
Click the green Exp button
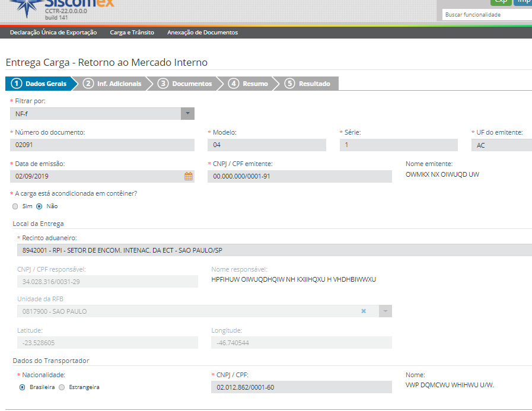pyautogui.click(x=501, y=2)
